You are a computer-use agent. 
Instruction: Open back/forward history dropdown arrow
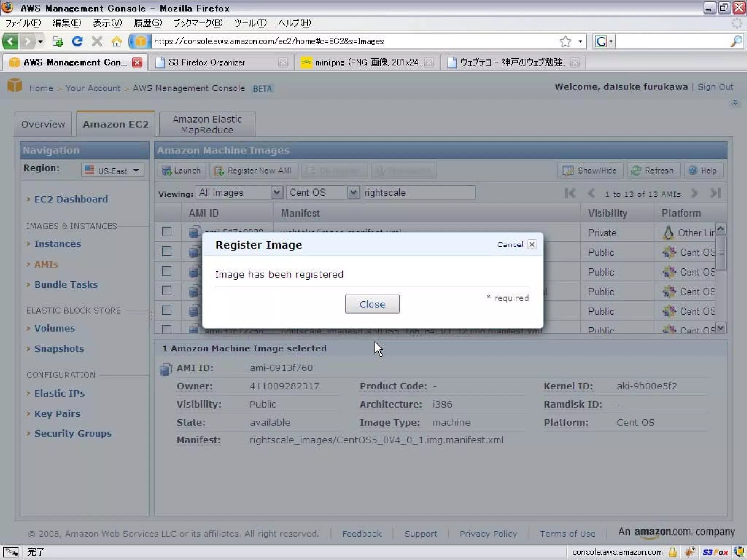pyautogui.click(x=40, y=42)
